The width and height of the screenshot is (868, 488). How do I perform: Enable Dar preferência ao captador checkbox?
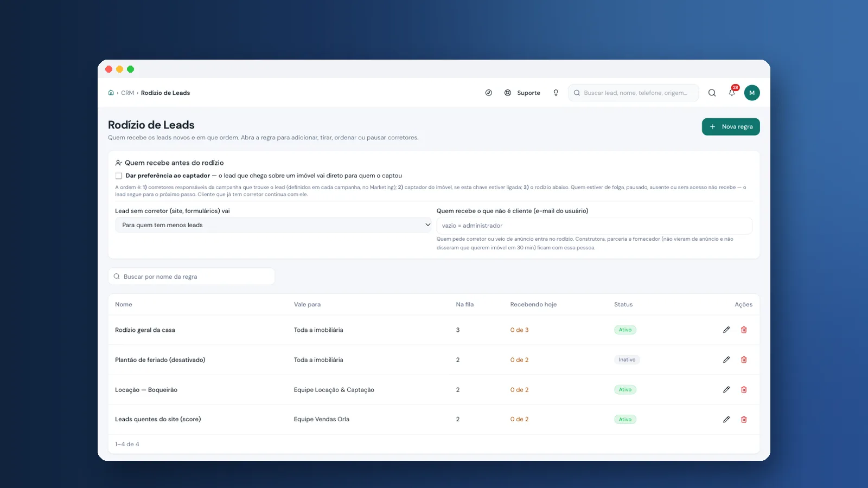coord(119,176)
